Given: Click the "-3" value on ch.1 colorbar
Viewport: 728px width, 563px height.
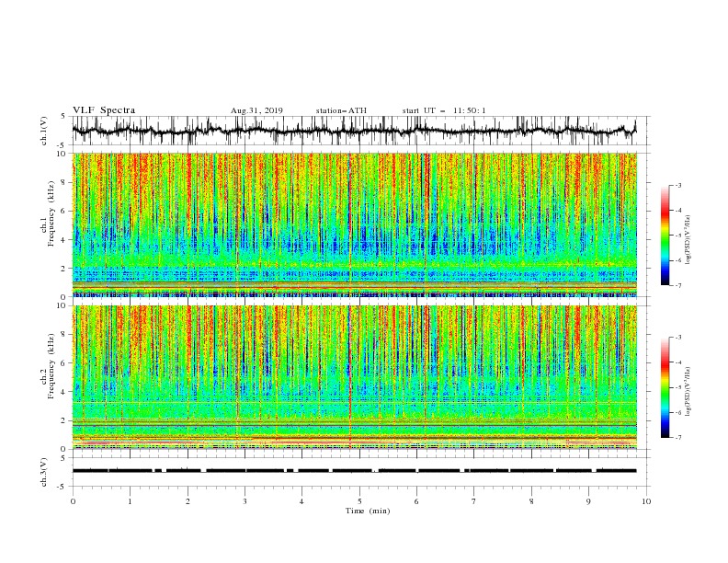Looking at the screenshot, I should coord(678,185).
